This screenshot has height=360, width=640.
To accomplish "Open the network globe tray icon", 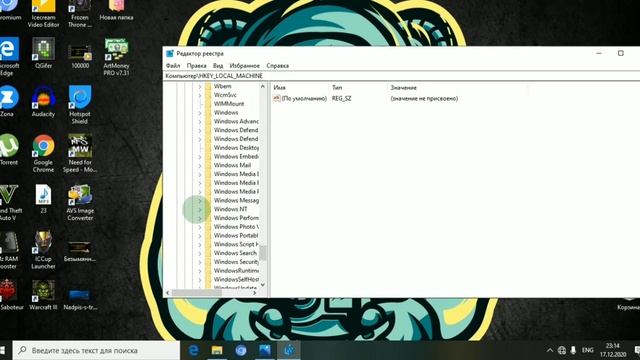I will (562, 350).
